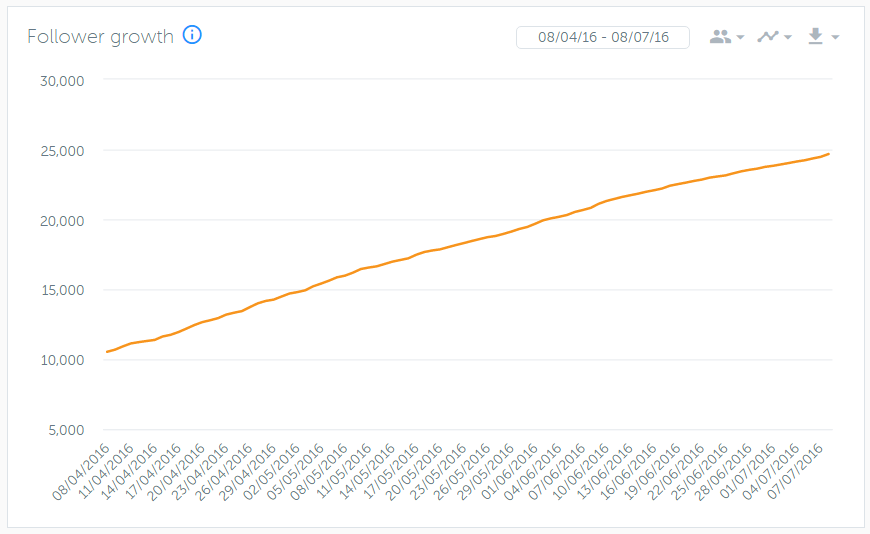
Task: Select the 07/07/2016 x-axis date label
Action: coord(795,472)
